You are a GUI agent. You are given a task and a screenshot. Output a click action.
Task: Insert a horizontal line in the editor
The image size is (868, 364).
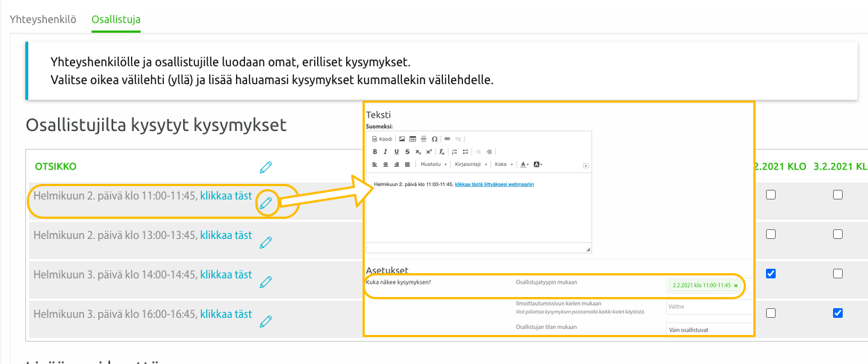pos(424,139)
